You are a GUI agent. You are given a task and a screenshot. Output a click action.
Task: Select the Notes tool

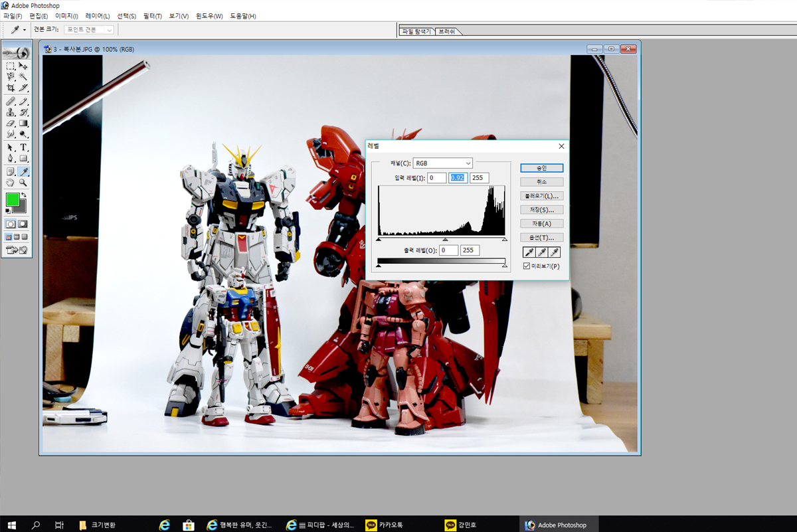tap(11, 172)
